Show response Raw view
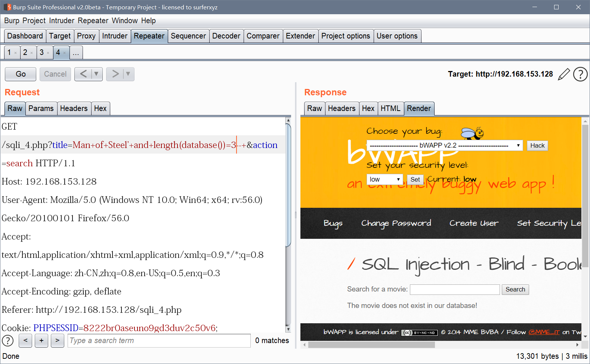Screen dimensions: 590x364 click(x=315, y=108)
